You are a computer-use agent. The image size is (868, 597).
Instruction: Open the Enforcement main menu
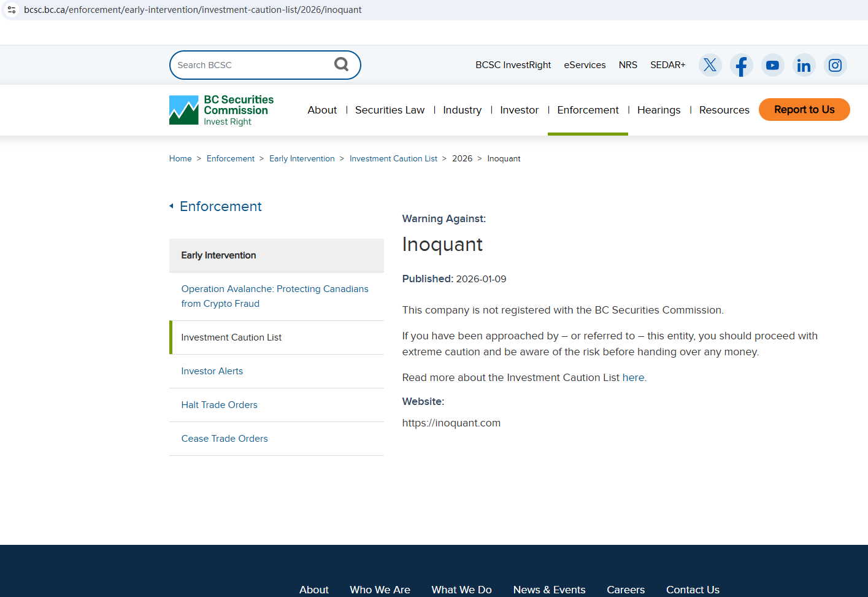(588, 110)
